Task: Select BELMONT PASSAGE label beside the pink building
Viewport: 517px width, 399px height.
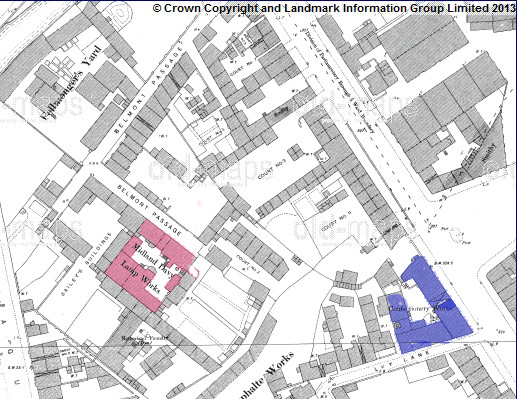Action: click(x=150, y=211)
